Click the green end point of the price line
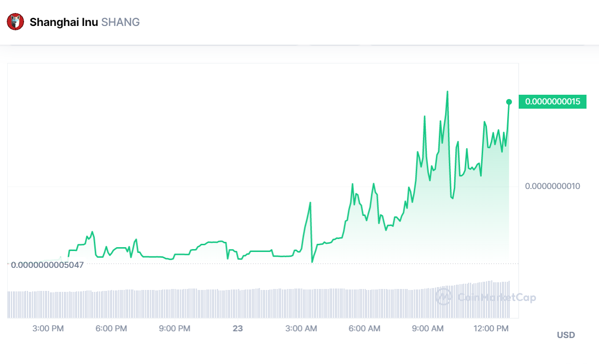 click(509, 102)
